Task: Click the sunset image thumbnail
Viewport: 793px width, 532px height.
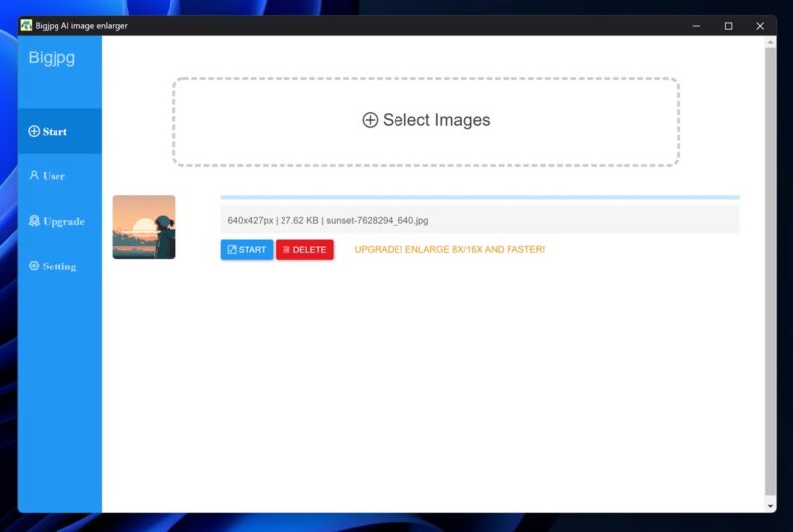Action: pos(144,227)
